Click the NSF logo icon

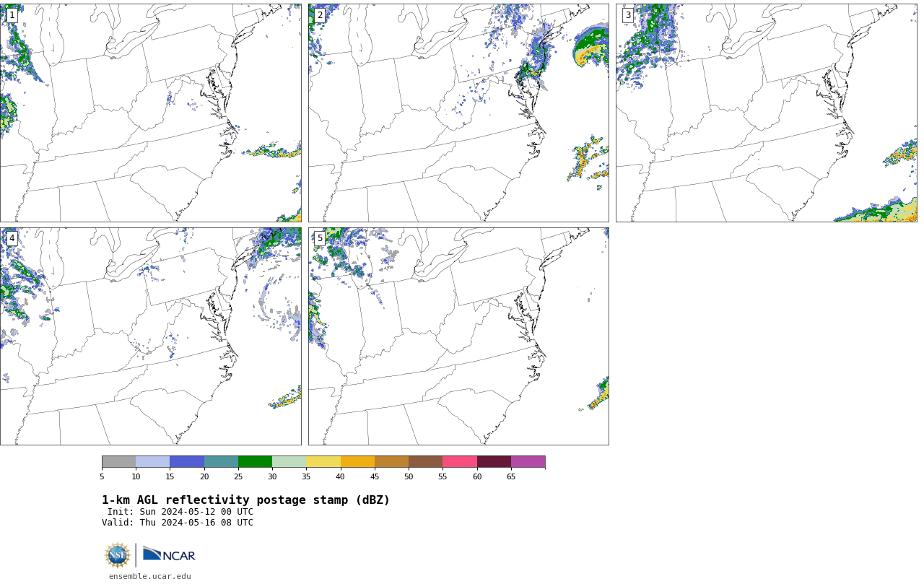click(x=118, y=555)
